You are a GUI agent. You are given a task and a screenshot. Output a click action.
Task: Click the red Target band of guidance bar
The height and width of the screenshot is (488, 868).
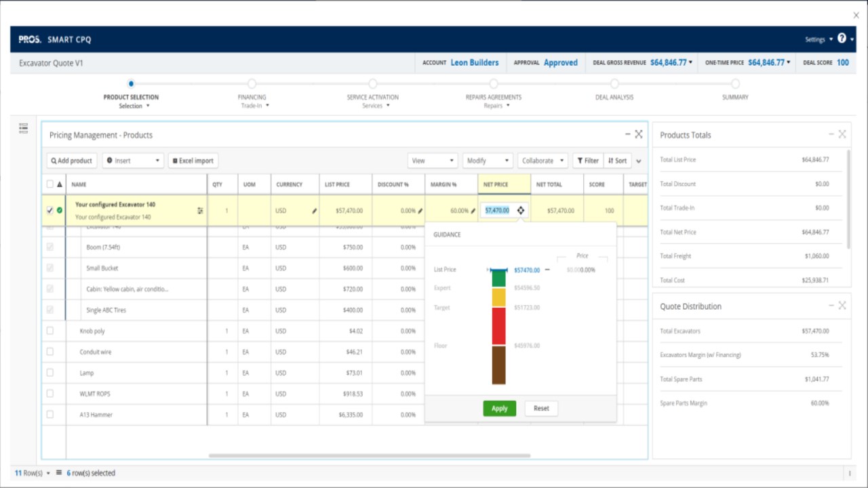pyautogui.click(x=498, y=326)
